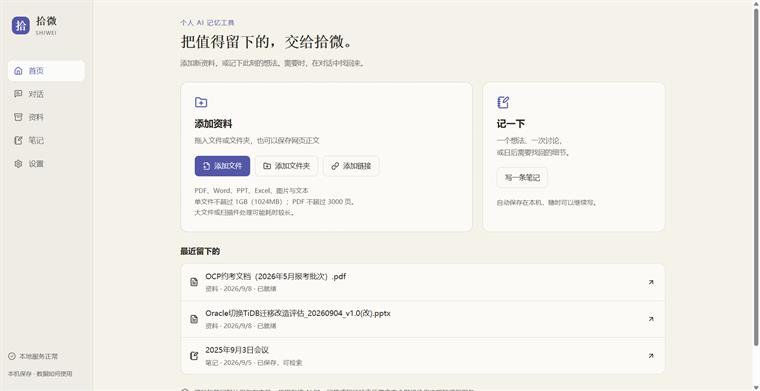
Task: Click the file icon beside Oracle切换TiDB pptx
Action: click(x=194, y=319)
